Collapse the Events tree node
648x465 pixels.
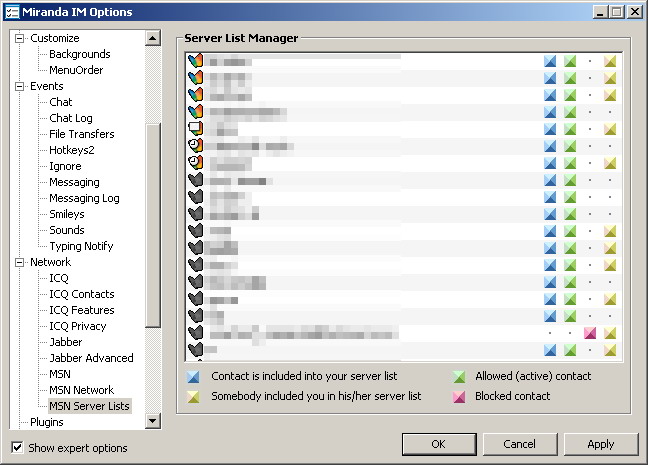pos(19,86)
